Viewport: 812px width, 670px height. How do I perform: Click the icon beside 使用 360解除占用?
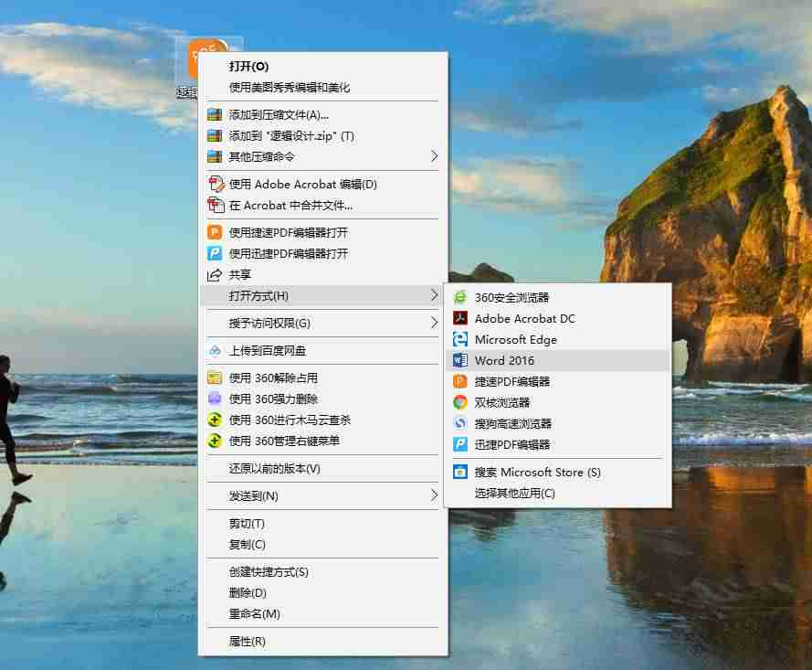coord(215,378)
